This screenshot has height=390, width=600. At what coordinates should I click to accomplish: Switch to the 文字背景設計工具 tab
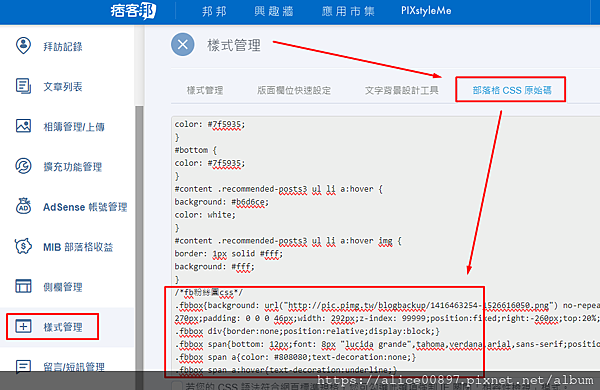(401, 90)
